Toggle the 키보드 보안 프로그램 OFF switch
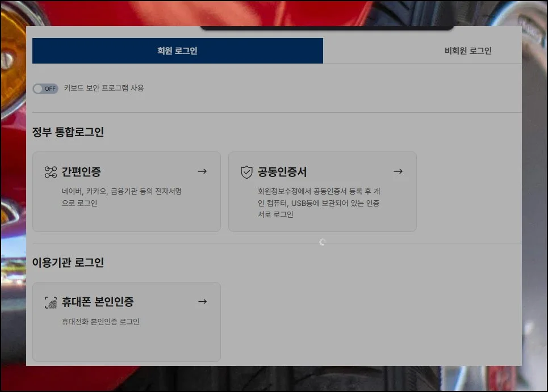This screenshot has height=392, width=548. pyautogui.click(x=45, y=88)
